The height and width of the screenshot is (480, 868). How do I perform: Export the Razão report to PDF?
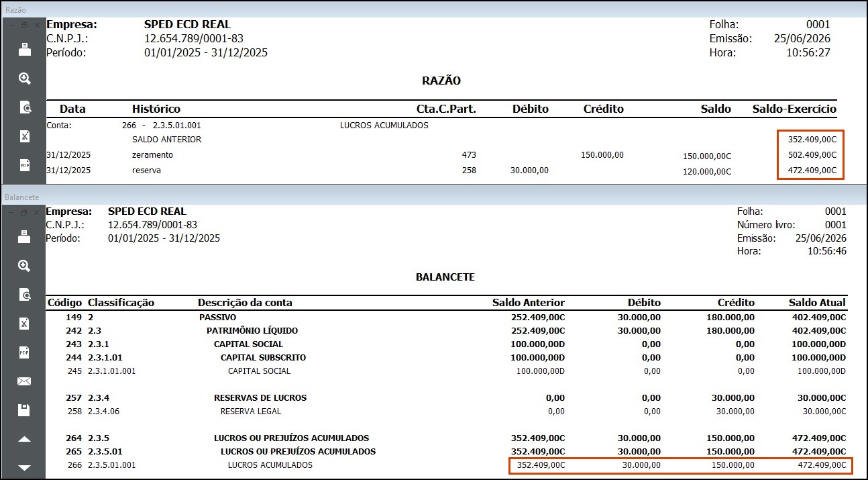[25, 165]
